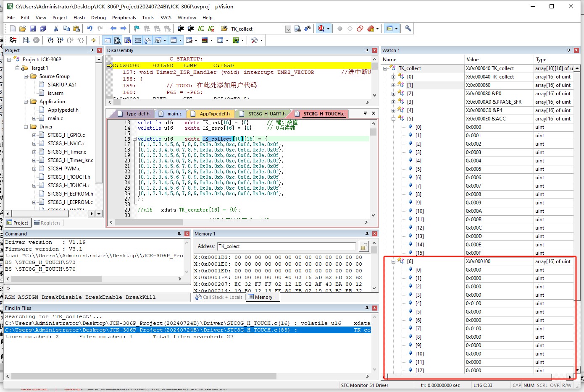Close the Project panel with red X
This screenshot has width=584, height=392.
100,50
